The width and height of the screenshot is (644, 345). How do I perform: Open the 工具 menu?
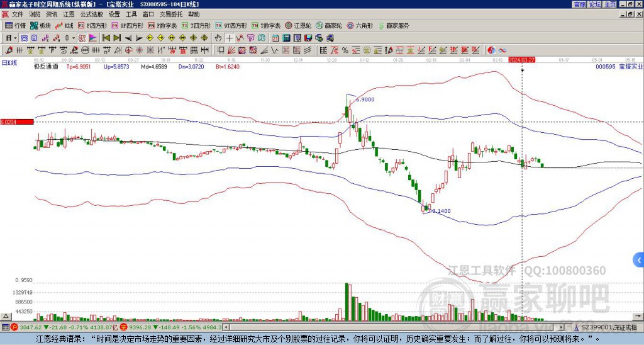[131, 14]
